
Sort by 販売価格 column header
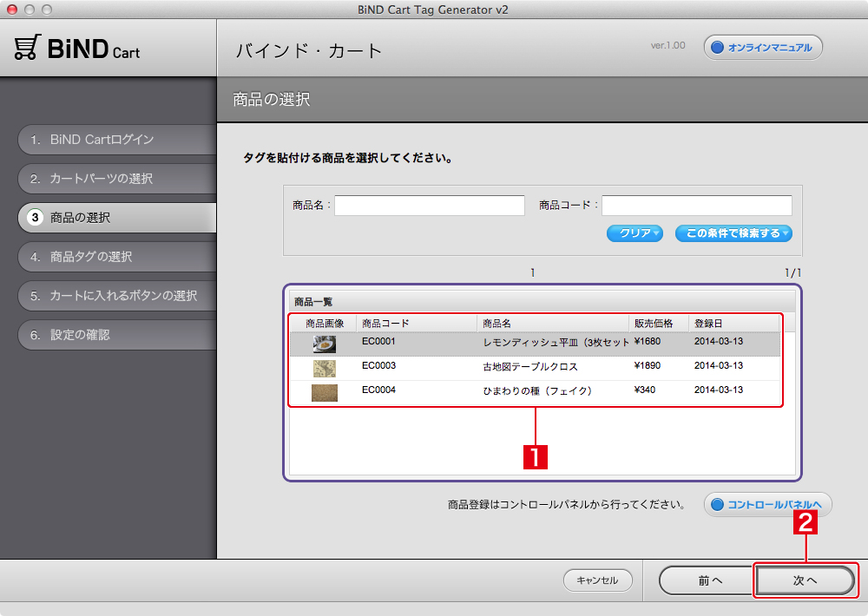(x=658, y=324)
